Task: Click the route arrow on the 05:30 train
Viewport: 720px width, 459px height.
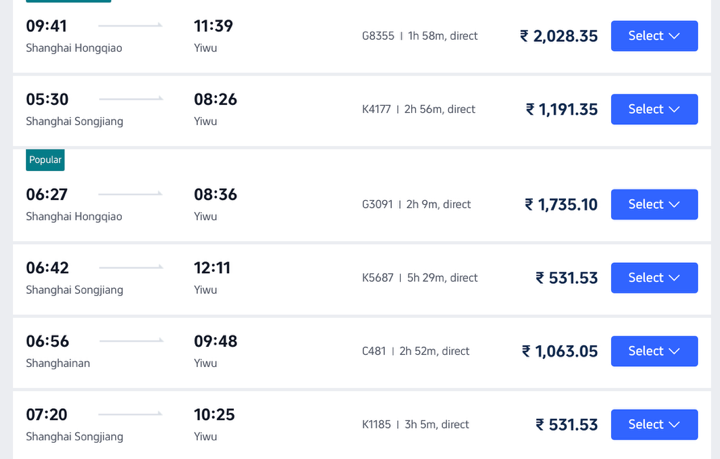Action: 131,99
